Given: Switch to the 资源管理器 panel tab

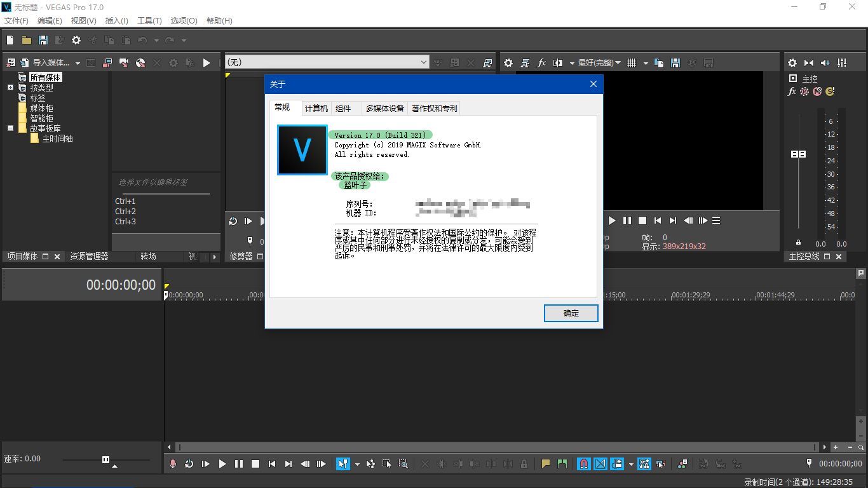Looking at the screenshot, I should click(89, 257).
